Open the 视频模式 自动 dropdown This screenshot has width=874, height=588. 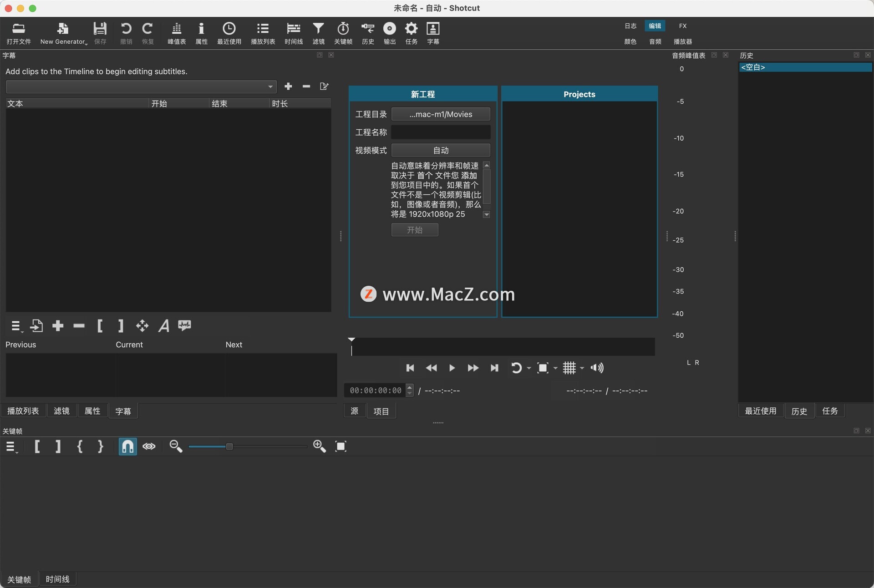441,150
